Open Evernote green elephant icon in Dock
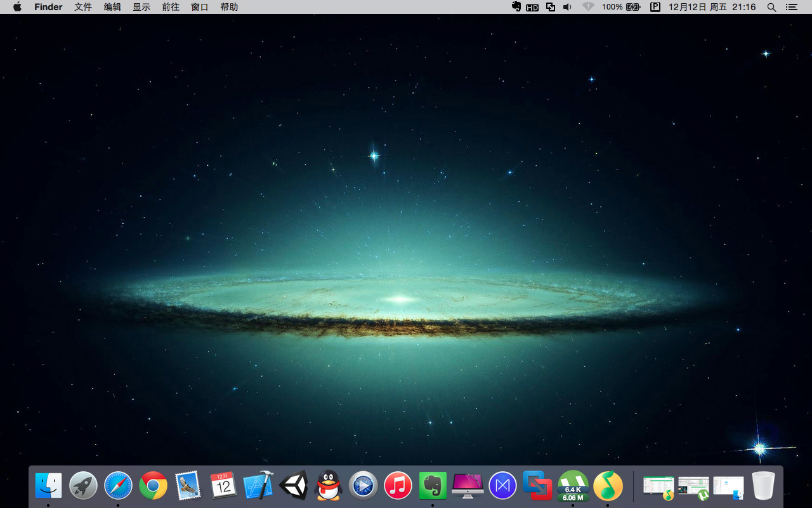The height and width of the screenshot is (508, 812). tap(433, 486)
